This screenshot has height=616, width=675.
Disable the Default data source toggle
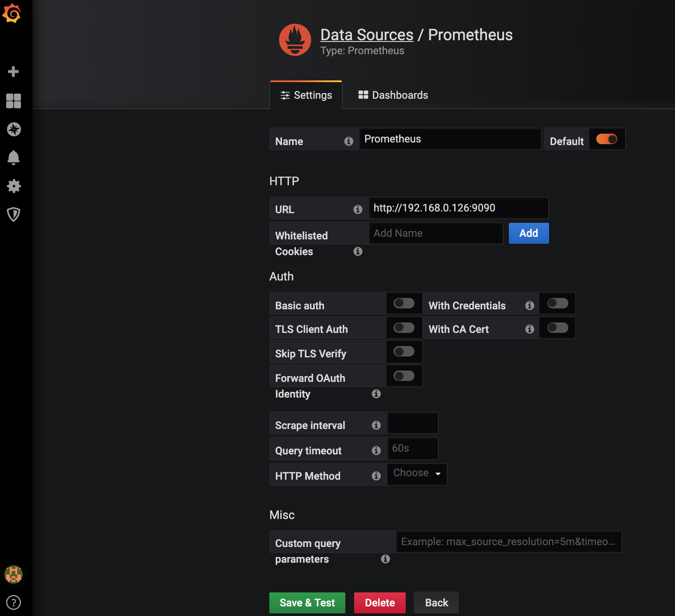click(607, 139)
